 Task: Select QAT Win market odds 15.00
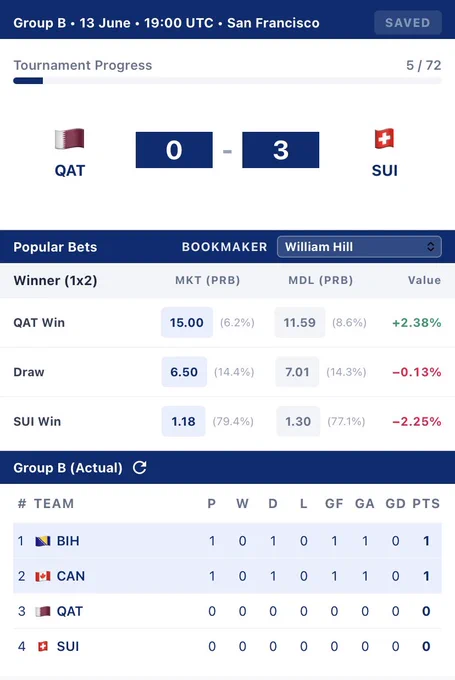187,322
